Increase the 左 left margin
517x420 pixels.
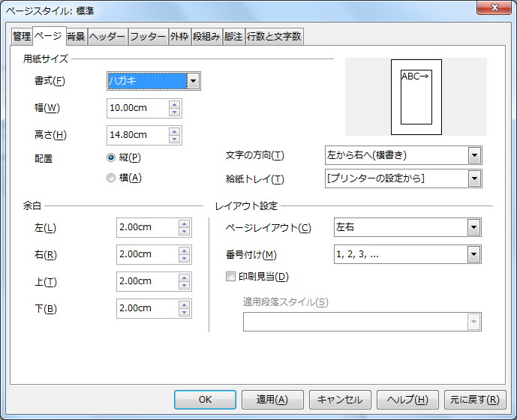click(x=185, y=223)
